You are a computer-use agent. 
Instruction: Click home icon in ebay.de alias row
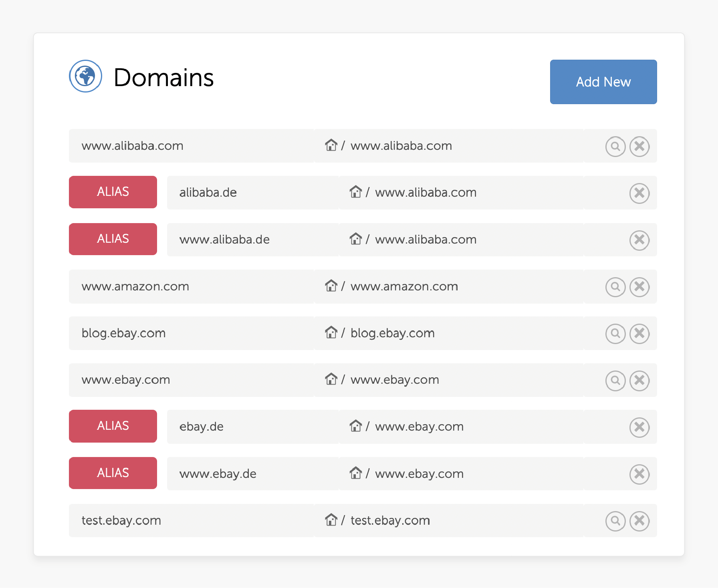tap(355, 426)
